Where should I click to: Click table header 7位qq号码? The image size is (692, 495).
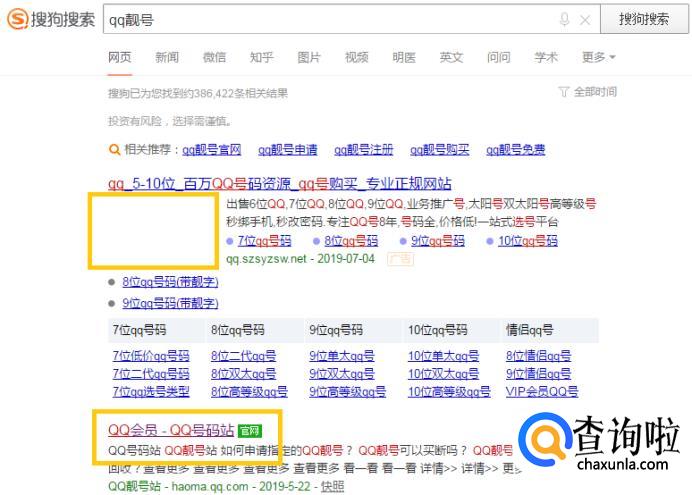139,330
